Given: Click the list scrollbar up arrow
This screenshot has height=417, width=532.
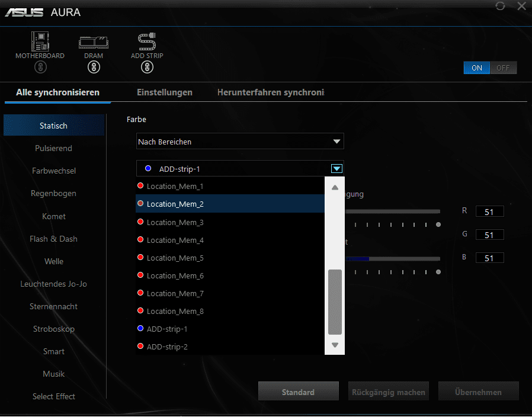Looking at the screenshot, I should tap(335, 187).
